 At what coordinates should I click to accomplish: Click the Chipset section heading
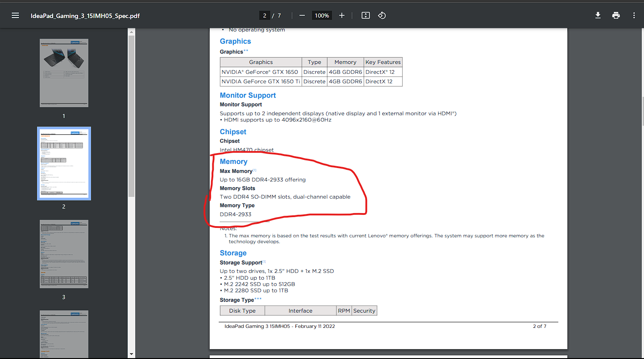(233, 132)
